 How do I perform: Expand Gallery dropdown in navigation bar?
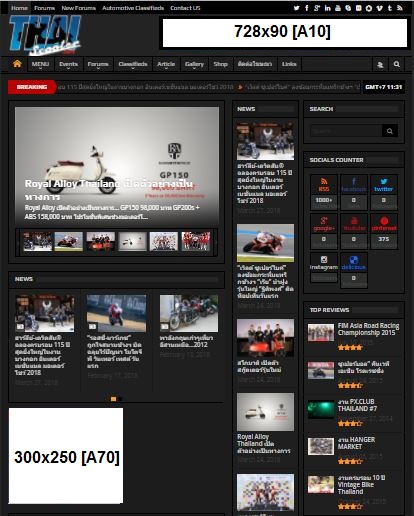tap(194, 64)
